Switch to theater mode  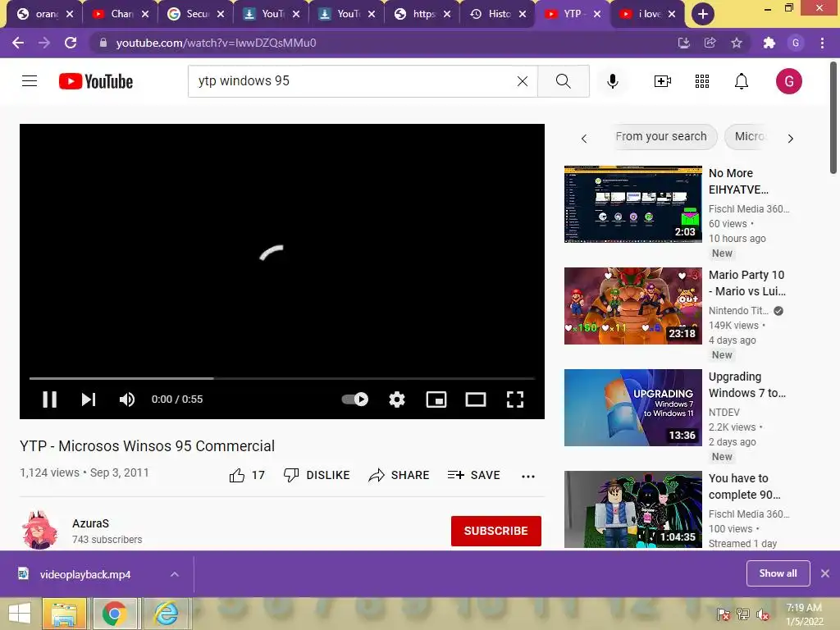476,399
